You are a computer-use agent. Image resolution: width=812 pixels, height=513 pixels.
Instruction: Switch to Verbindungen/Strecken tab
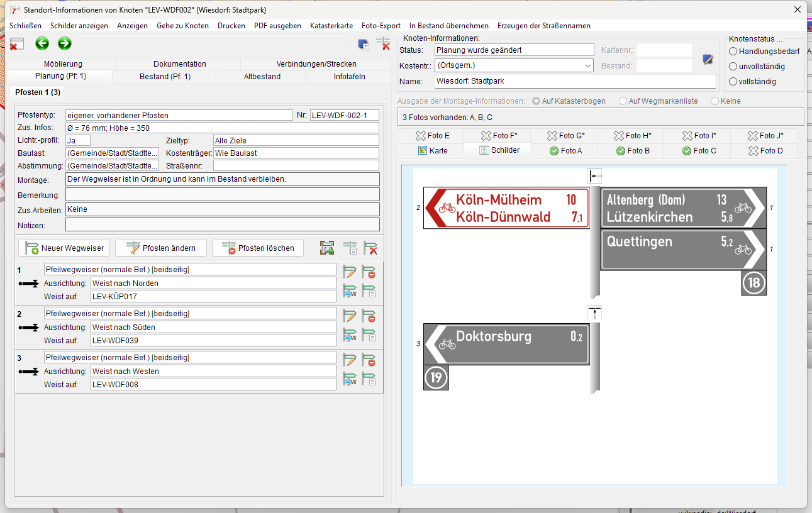click(316, 64)
